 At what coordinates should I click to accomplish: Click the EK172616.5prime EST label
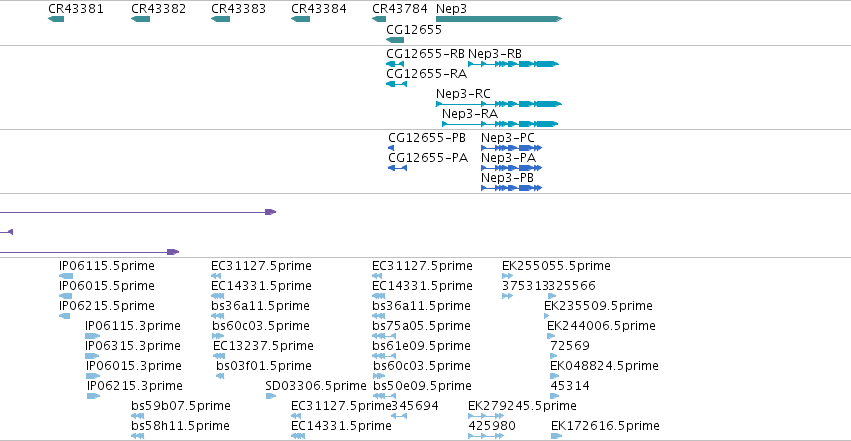point(606,426)
